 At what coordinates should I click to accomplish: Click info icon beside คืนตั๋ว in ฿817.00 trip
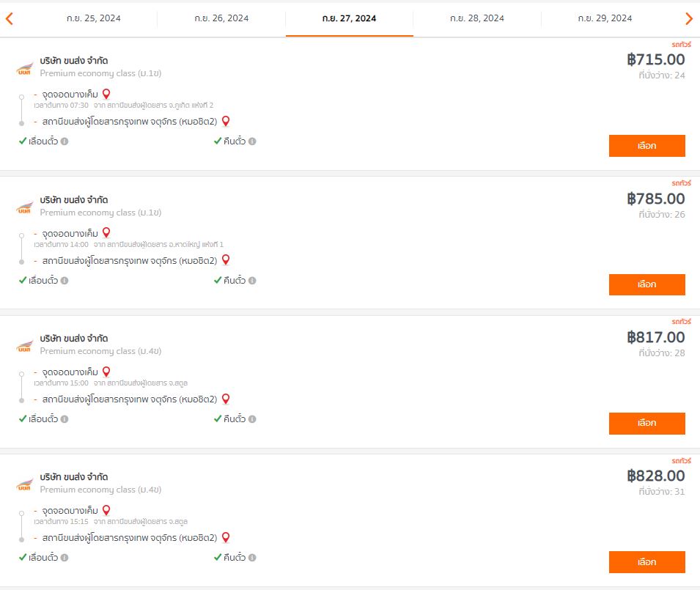252,419
